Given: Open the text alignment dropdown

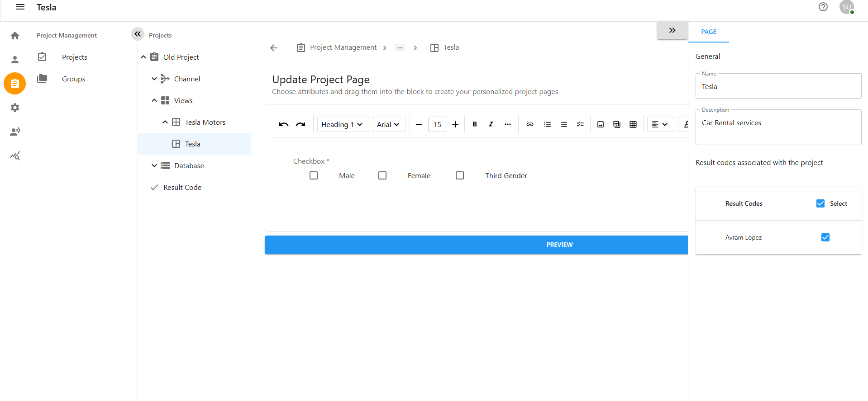Looking at the screenshot, I should tap(660, 124).
